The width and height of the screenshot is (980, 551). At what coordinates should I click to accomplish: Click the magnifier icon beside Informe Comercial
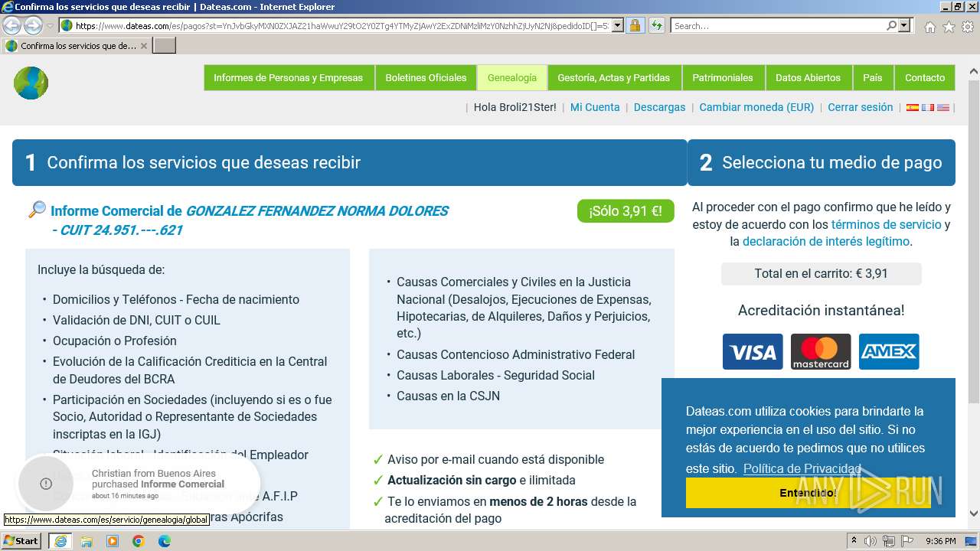coord(36,210)
